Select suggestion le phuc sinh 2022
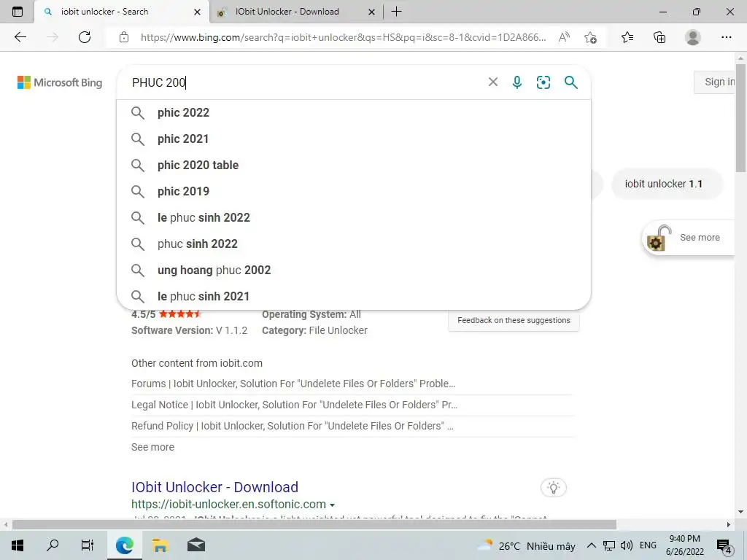 pos(354,217)
